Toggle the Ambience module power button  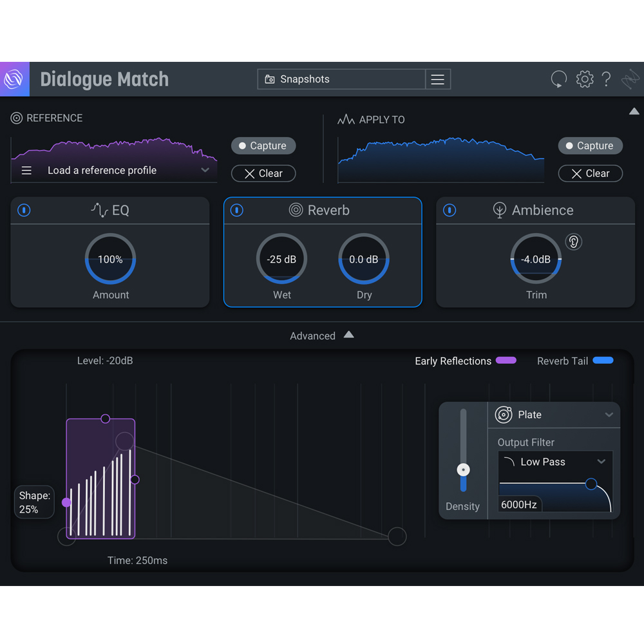coord(450,211)
